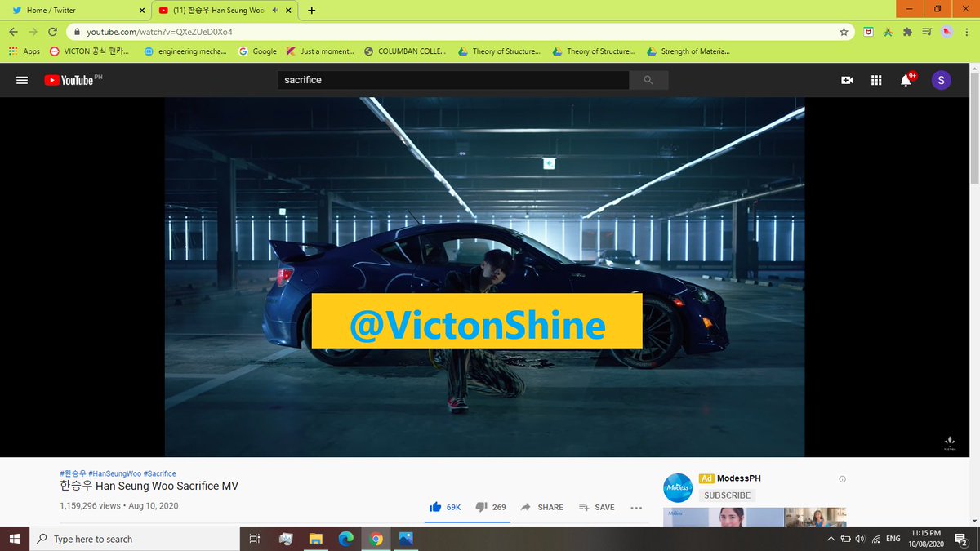Screen dimensions: 980x551
Task: Close the Home / Twitter tab
Action: pos(141,11)
